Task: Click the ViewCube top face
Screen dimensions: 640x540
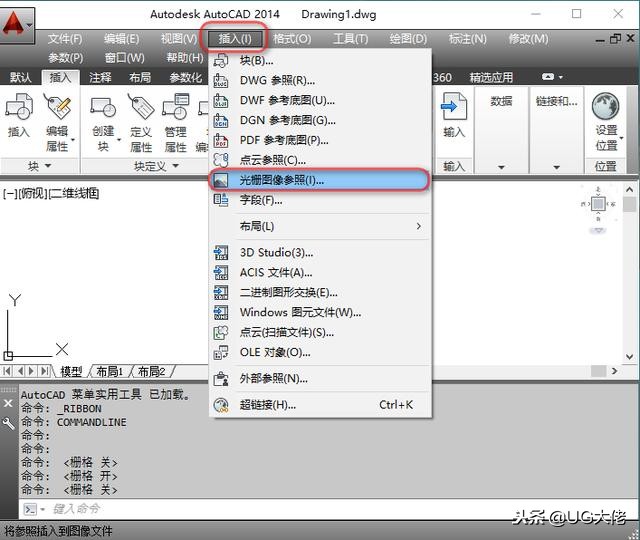Action: [598, 204]
